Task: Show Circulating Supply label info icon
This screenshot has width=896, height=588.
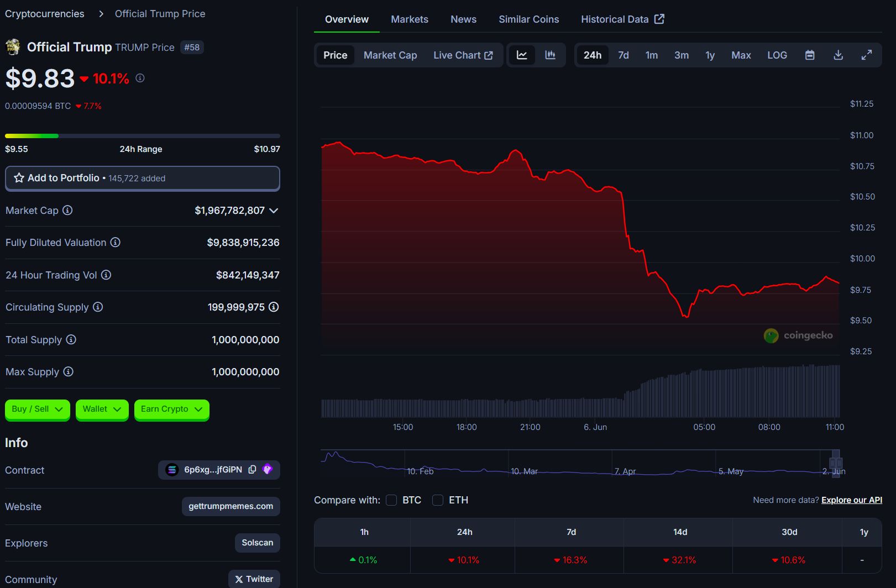Action: (x=98, y=307)
